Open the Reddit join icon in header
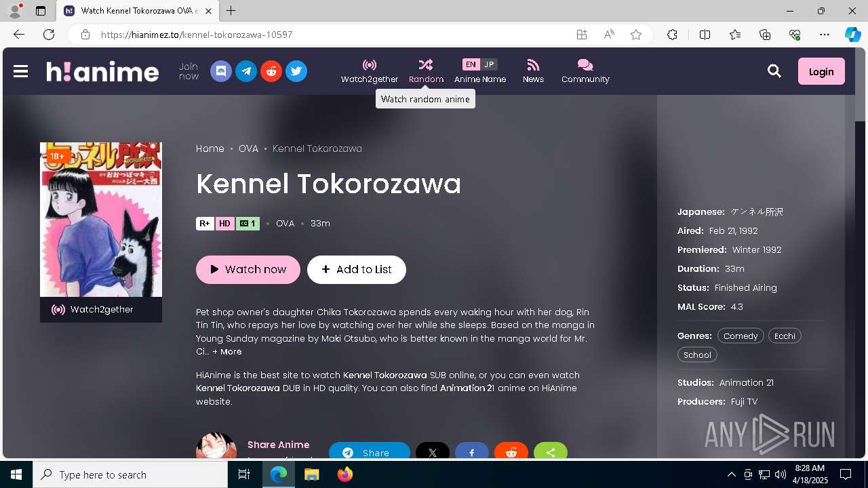Screen dimensions: 868x488 point(271,71)
